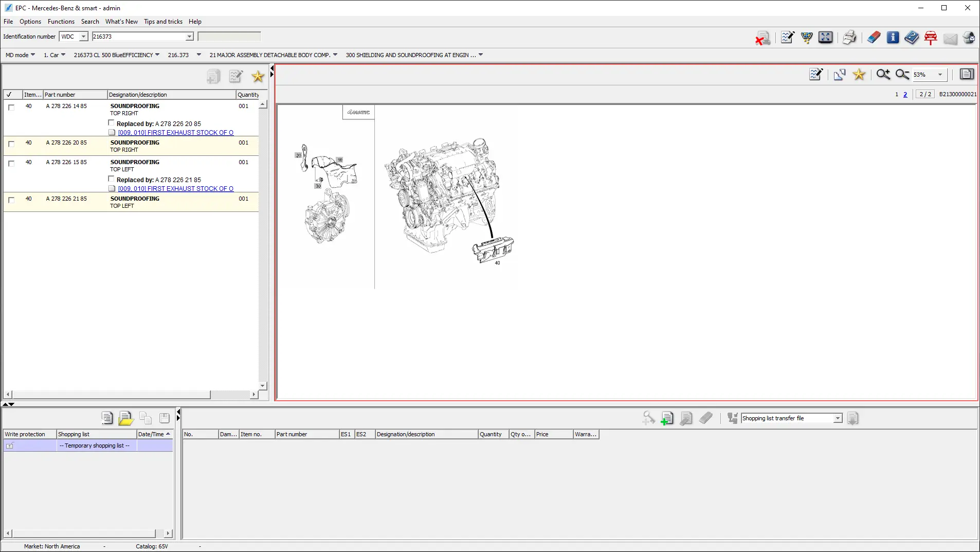Go to image page 1 link
Viewport: 980px width, 552px height.
(x=897, y=95)
